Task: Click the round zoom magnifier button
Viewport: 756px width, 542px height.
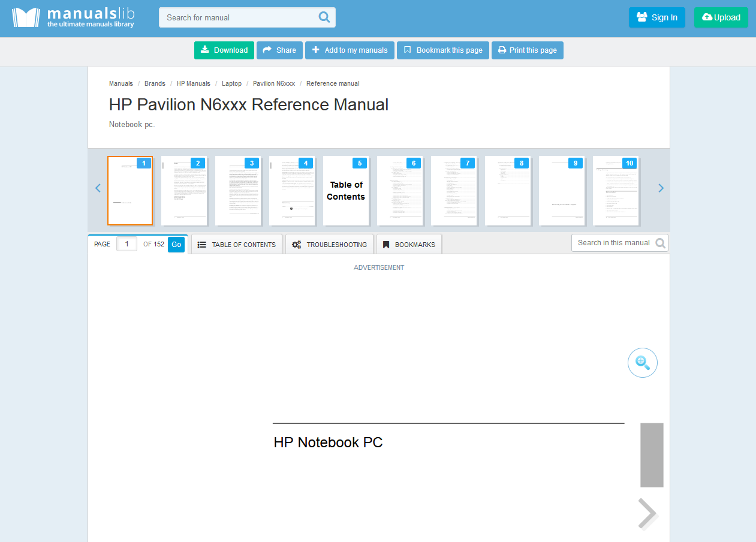Action: click(x=643, y=363)
